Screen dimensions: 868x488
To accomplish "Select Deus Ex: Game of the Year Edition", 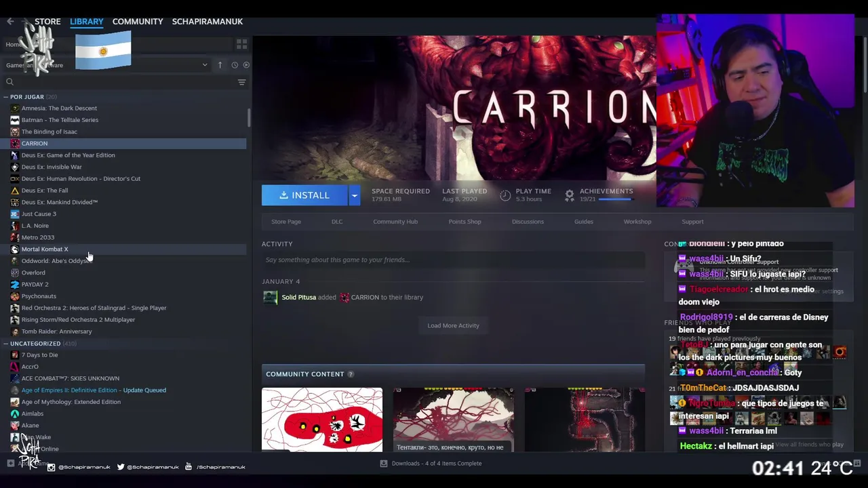I will pyautogui.click(x=68, y=155).
